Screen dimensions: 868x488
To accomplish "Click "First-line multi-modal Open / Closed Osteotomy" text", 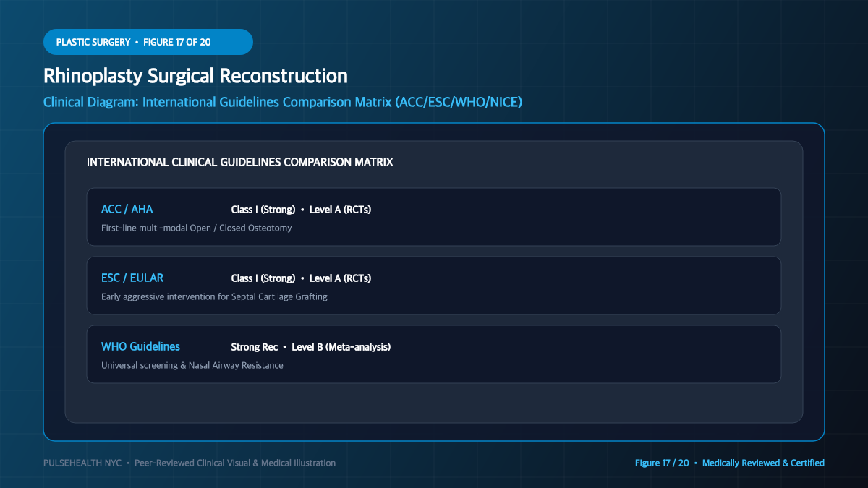I will click(197, 228).
